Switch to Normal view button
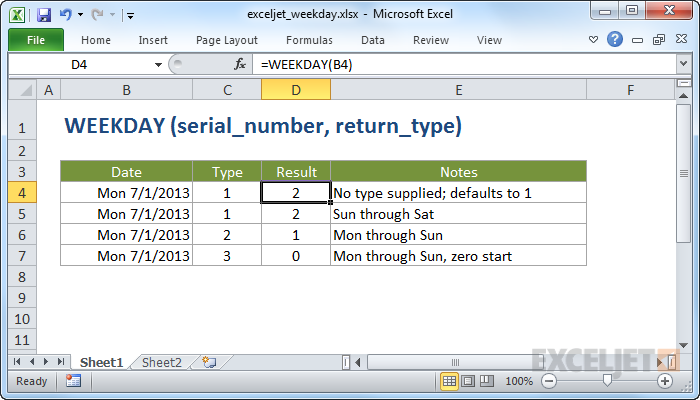The height and width of the screenshot is (400, 700). (x=449, y=381)
